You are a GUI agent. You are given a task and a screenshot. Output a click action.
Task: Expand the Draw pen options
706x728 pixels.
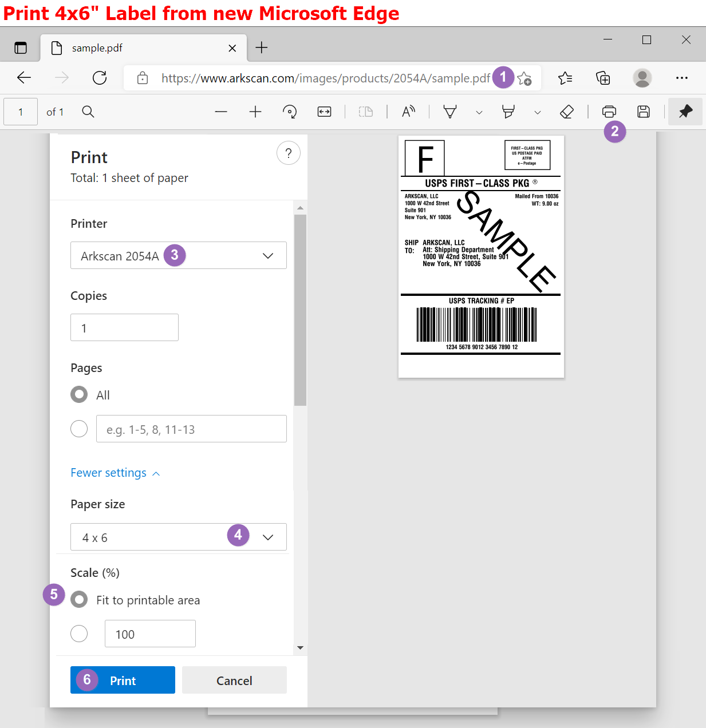click(479, 112)
